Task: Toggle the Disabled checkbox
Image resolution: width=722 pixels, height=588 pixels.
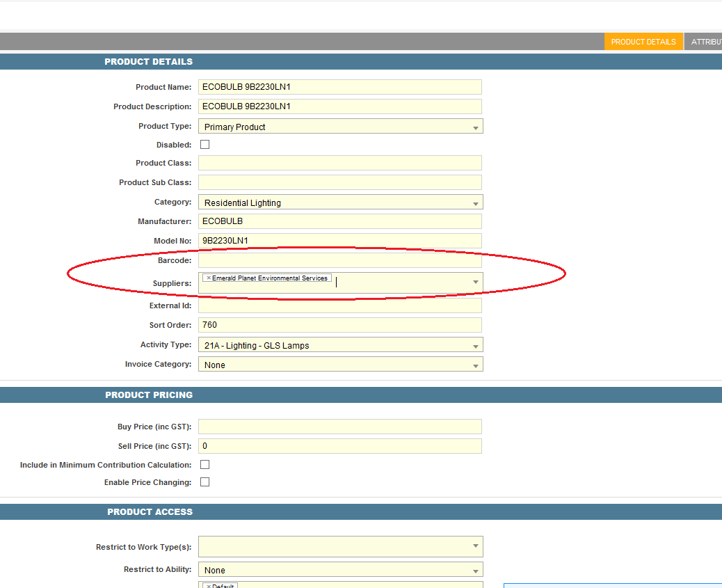Action: pos(204,145)
